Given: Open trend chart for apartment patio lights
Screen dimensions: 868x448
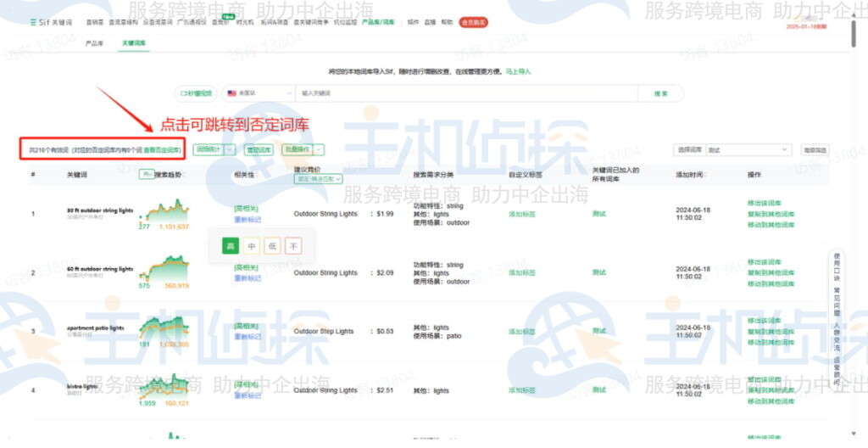Looking at the screenshot, I should pyautogui.click(x=164, y=328).
